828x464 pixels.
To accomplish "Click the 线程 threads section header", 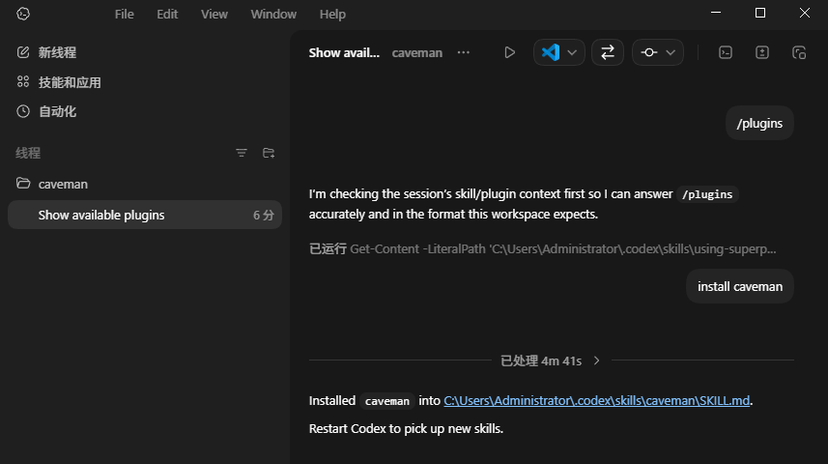I will click(28, 153).
